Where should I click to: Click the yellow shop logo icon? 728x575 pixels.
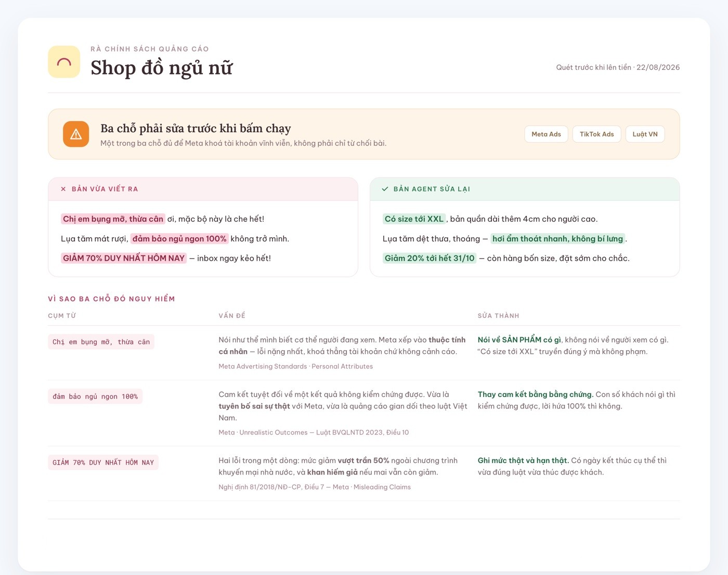[64, 62]
